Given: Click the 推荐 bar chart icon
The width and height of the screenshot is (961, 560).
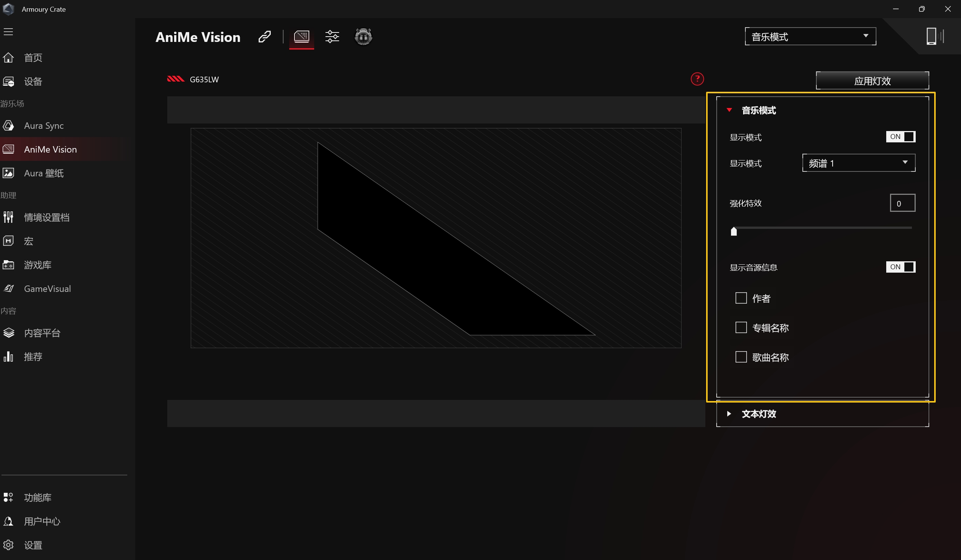Looking at the screenshot, I should click(x=8, y=356).
